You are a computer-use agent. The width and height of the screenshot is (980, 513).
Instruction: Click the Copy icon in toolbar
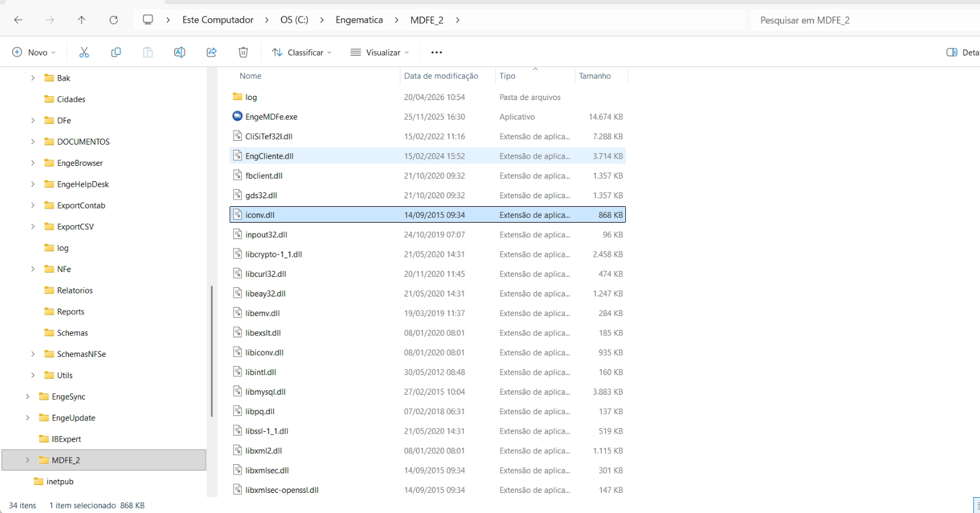coord(116,52)
